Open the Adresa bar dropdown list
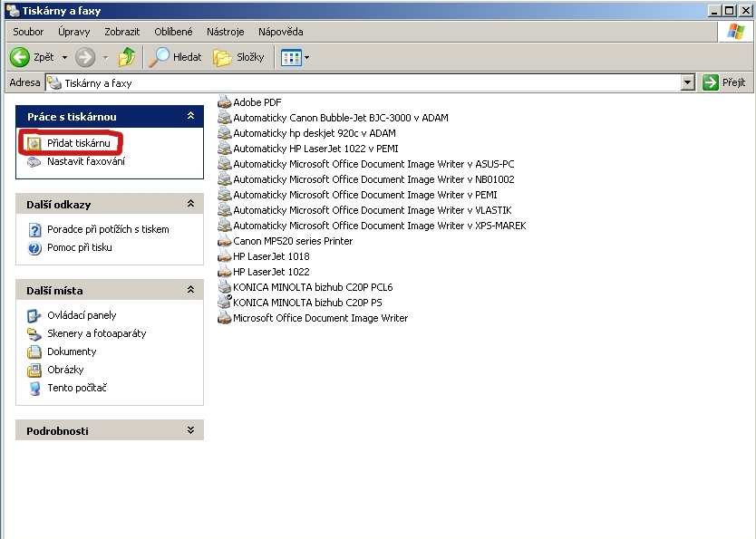 pyautogui.click(x=687, y=82)
